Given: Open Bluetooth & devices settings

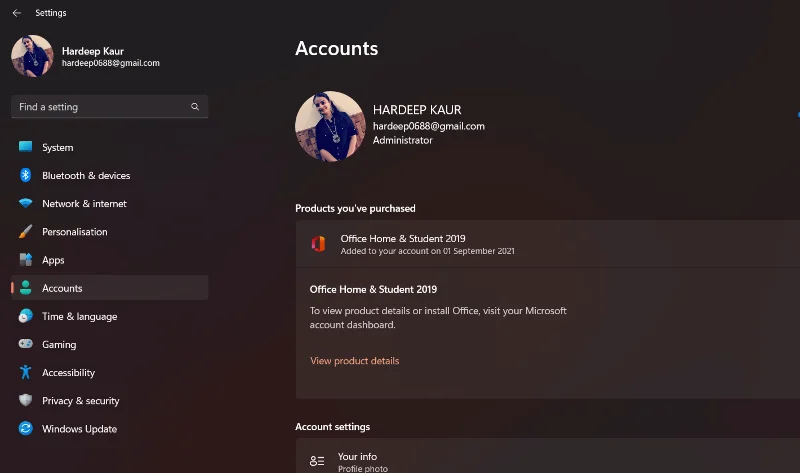Looking at the screenshot, I should (110, 175).
